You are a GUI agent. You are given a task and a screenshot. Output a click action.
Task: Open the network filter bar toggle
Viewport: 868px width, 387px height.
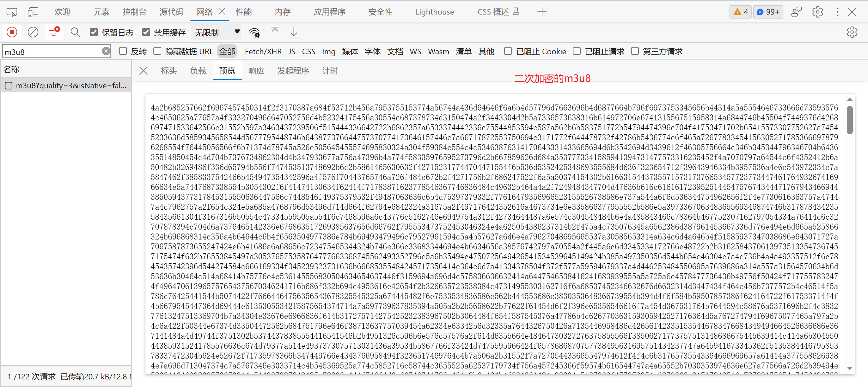(x=54, y=32)
